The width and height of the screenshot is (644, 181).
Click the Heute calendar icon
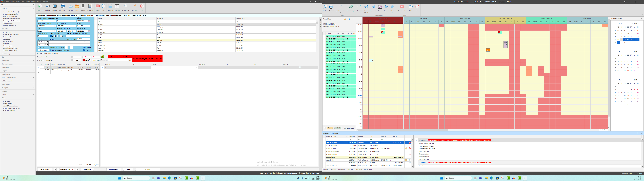point(380,7)
